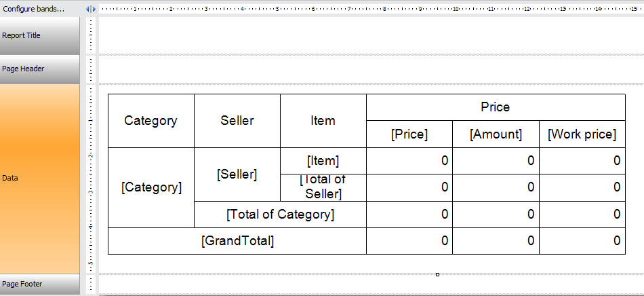Select the Page Header band

[40, 69]
